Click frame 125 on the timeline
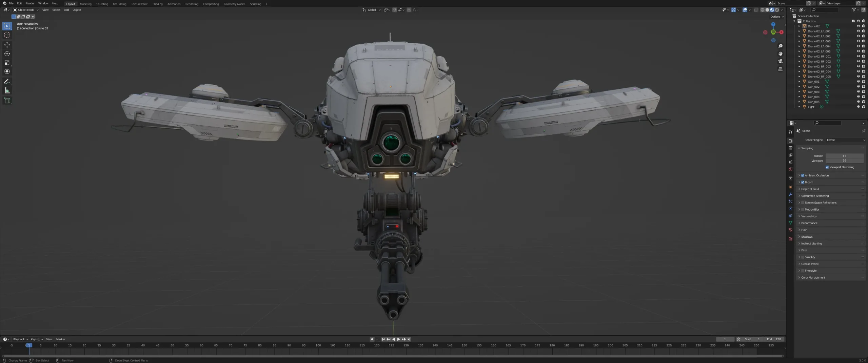 tap(391, 346)
